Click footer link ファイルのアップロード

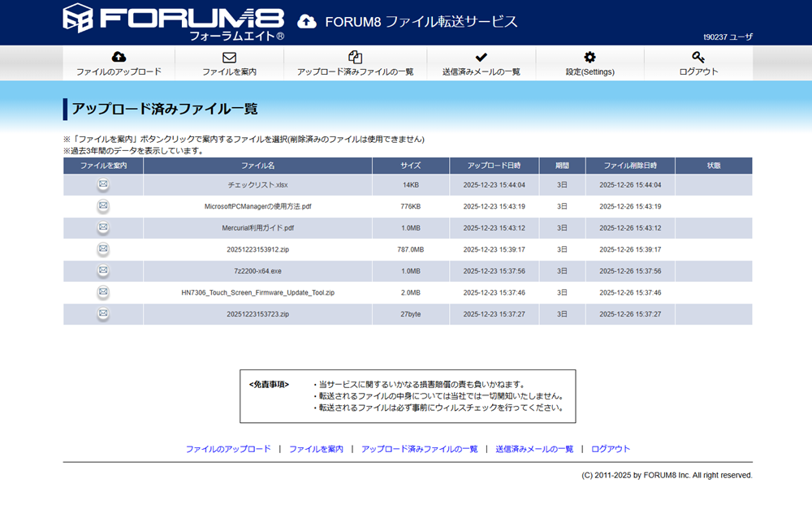[228, 449]
